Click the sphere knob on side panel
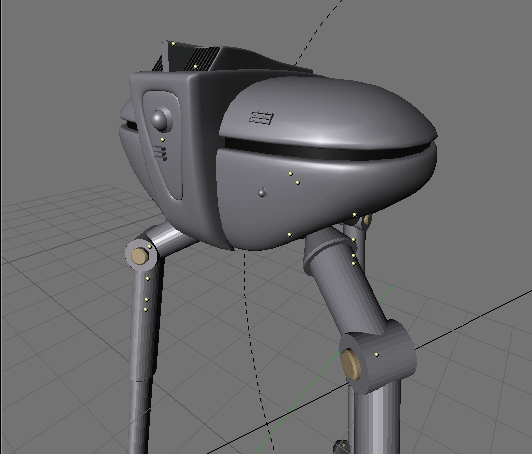Image resolution: width=532 pixels, height=454 pixels. [160, 119]
